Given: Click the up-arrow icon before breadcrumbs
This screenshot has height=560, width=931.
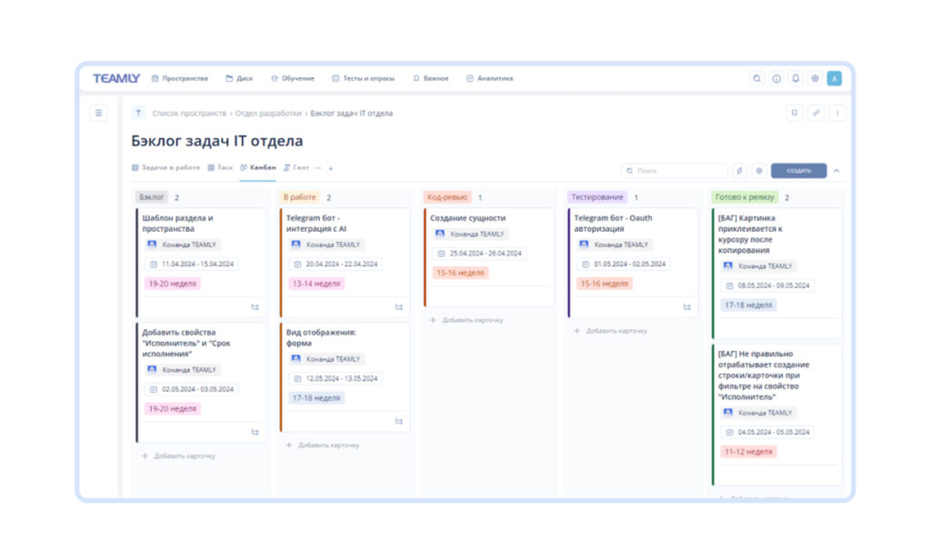Looking at the screenshot, I should [x=138, y=114].
